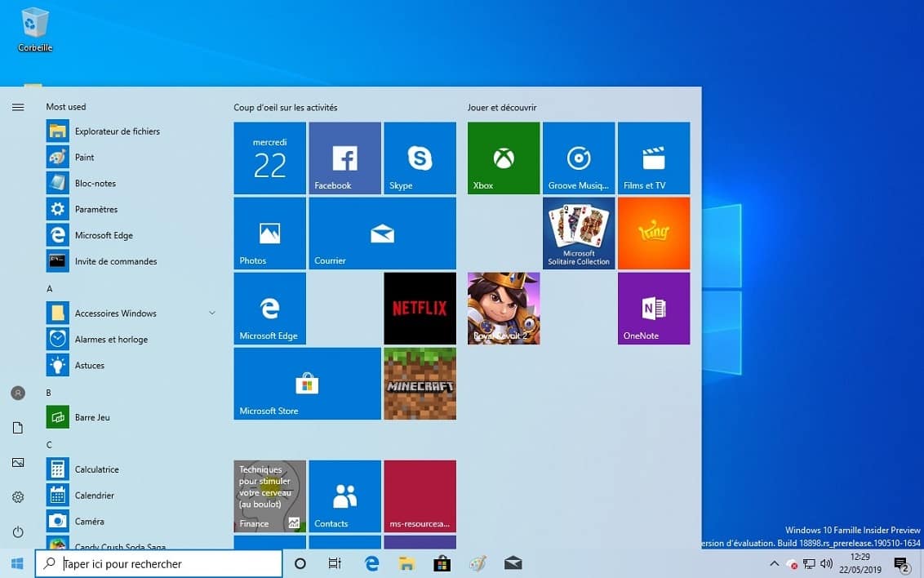The height and width of the screenshot is (578, 924).
Task: Open Barre Jeu from the list
Action: tap(131, 417)
